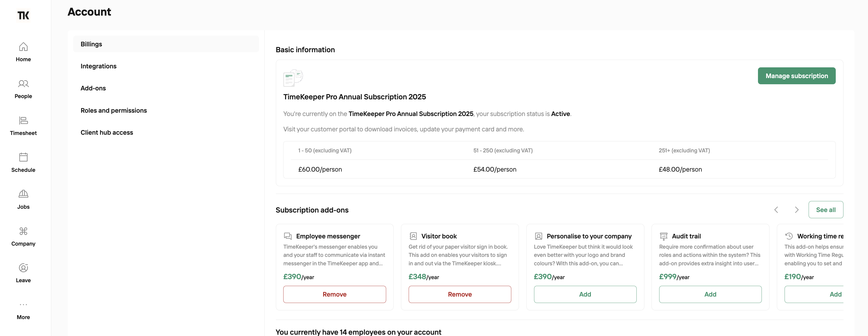Go to the People icon
Viewport: 868px width, 336px height.
pos(23,83)
